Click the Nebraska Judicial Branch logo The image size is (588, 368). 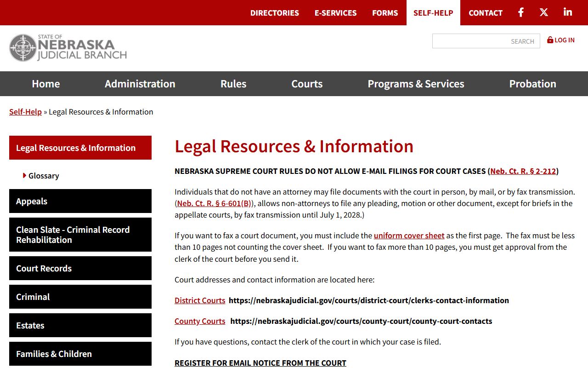[68, 48]
